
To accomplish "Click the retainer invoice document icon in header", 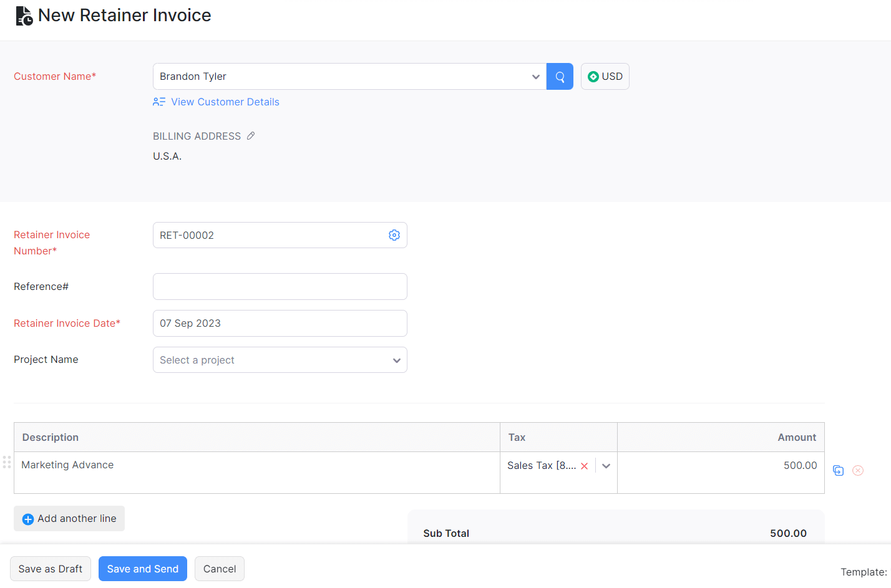I will pos(24,15).
